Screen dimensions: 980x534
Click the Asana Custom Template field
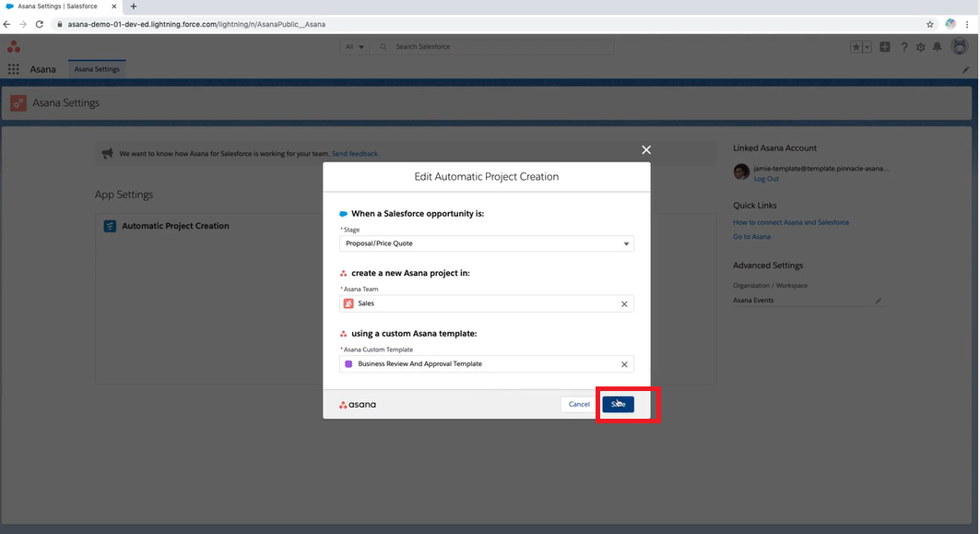pyautogui.click(x=486, y=364)
